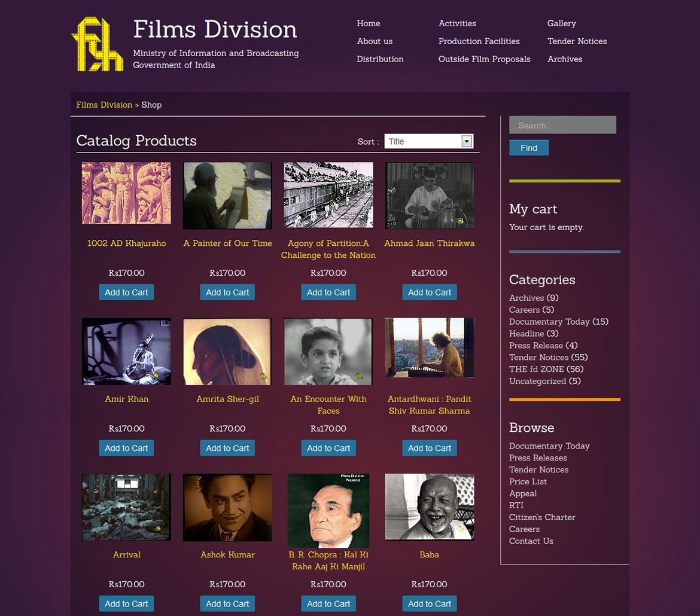The width and height of the screenshot is (700, 616).
Task: Open the Amrita Sher-gil product thumbnail
Action: (227, 352)
